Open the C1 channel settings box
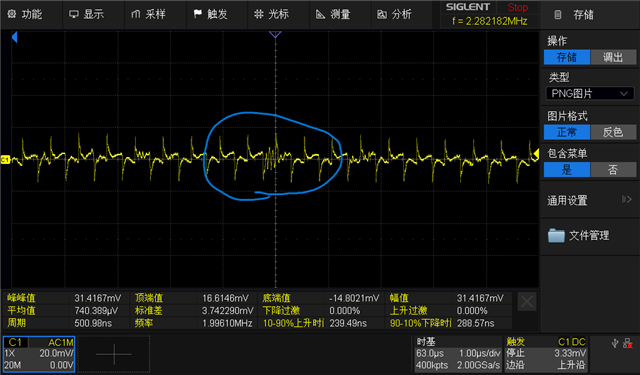The height and width of the screenshot is (375, 640). [39, 354]
